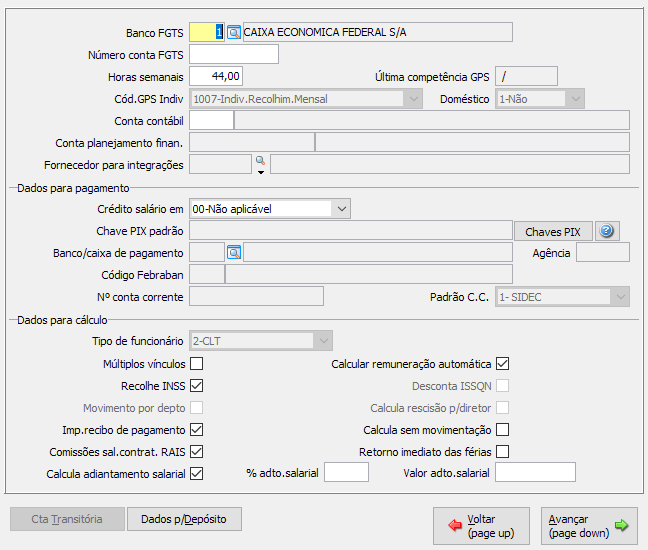Disable Calcular remuneração automática checkbox
648x550 pixels.
[x=503, y=363]
